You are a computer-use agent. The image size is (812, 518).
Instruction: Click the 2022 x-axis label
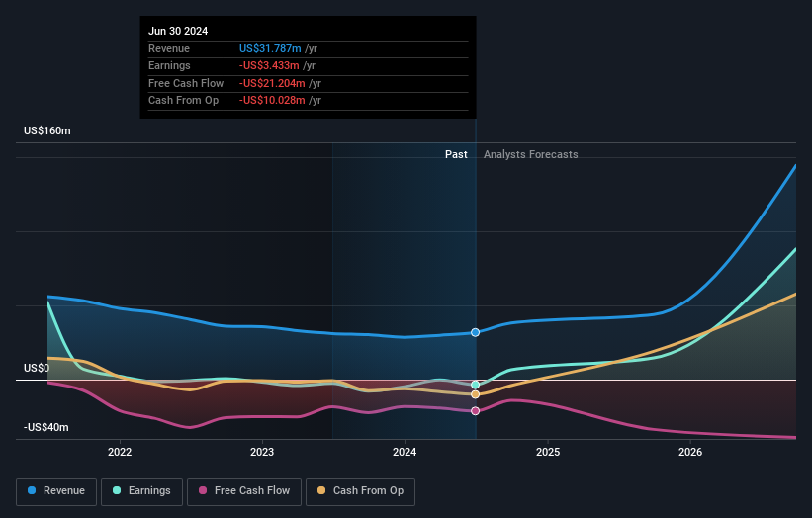(x=120, y=452)
